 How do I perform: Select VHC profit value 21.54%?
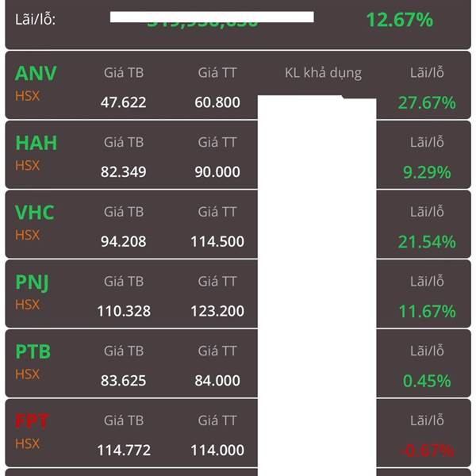(x=427, y=242)
